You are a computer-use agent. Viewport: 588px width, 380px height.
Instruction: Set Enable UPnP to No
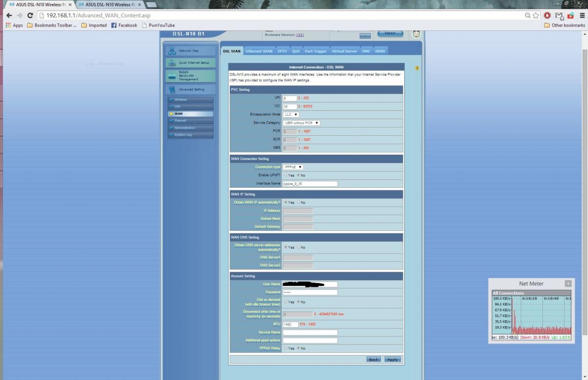[x=298, y=175]
